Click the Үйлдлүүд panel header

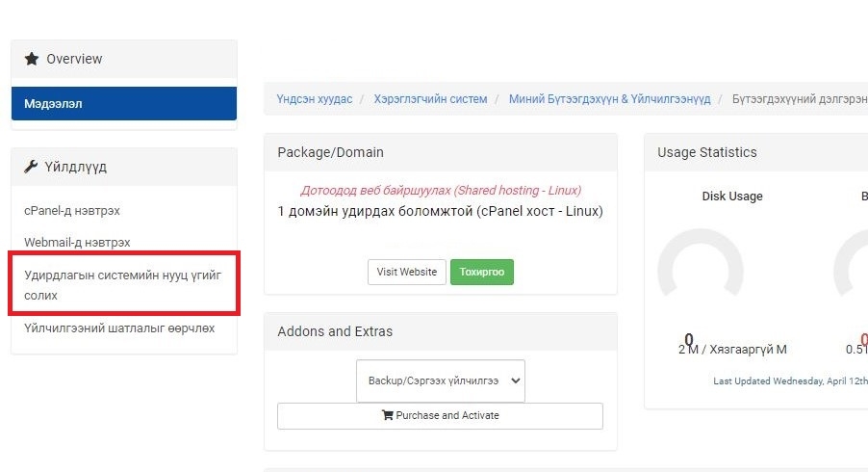click(124, 167)
